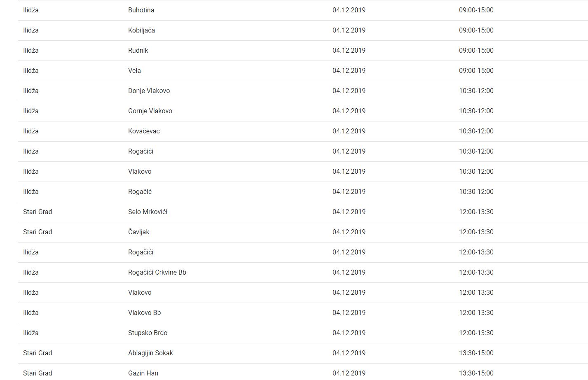
Task: Click Stari Grad beside Selo Mrkovići
Action: coord(37,212)
